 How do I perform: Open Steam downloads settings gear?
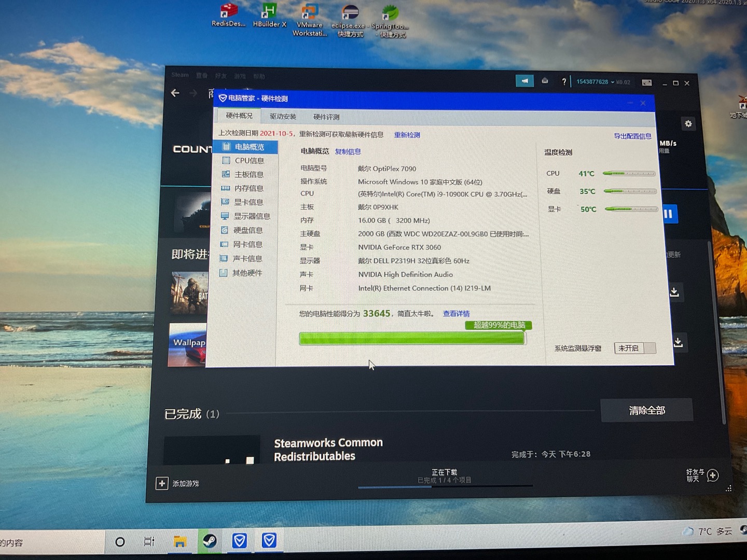point(688,124)
